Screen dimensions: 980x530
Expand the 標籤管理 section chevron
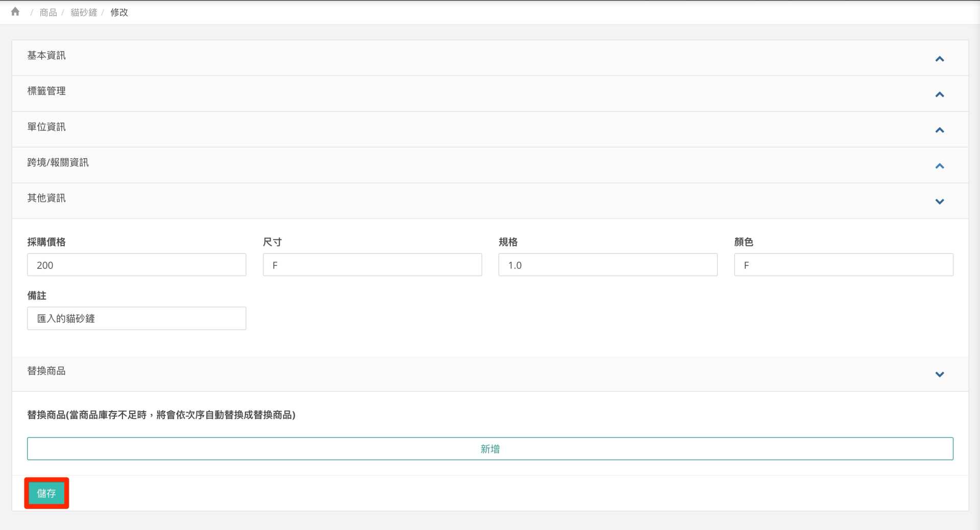point(939,94)
